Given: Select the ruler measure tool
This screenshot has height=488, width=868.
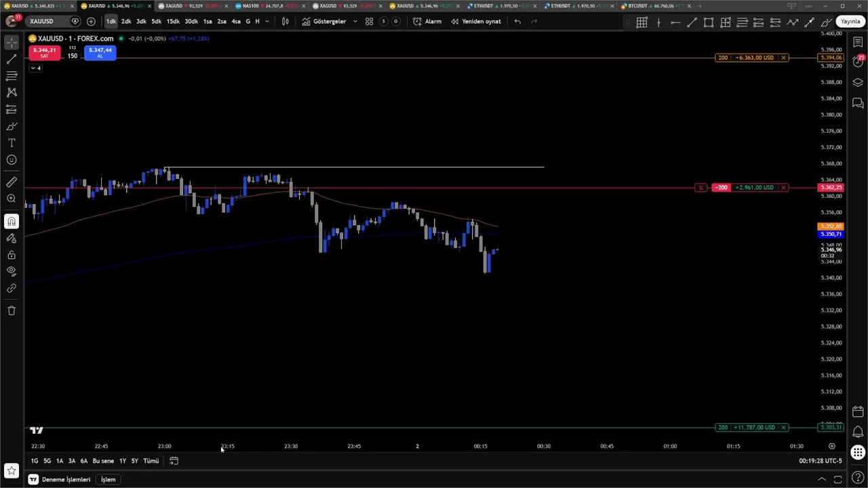Looking at the screenshot, I should coord(12,182).
